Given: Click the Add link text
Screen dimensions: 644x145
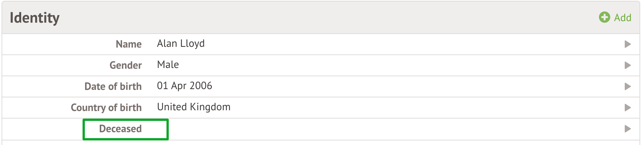Looking at the screenshot, I should [622, 18].
